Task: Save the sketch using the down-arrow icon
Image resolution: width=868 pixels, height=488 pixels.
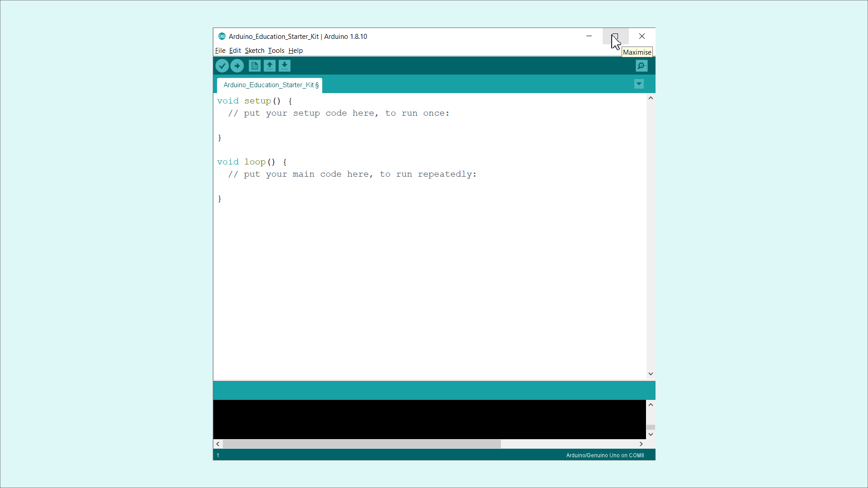Action: click(x=284, y=66)
